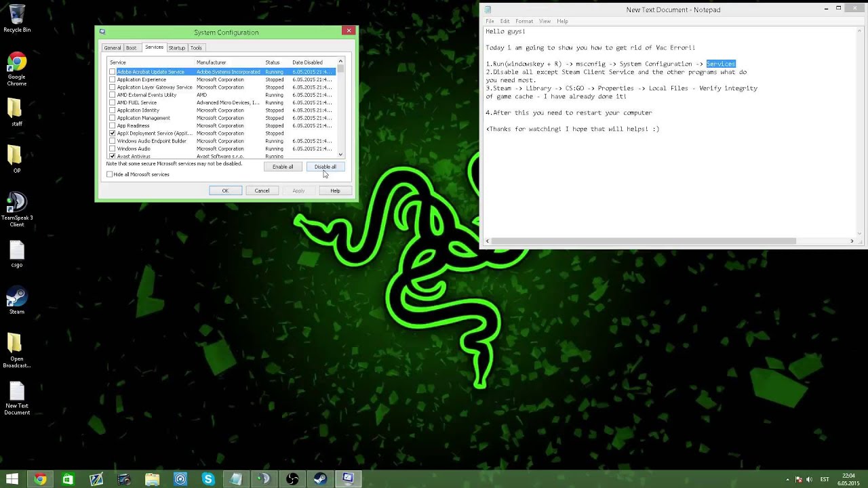Click System Configuration taskbar icon
Image resolution: width=868 pixels, height=488 pixels.
[348, 479]
